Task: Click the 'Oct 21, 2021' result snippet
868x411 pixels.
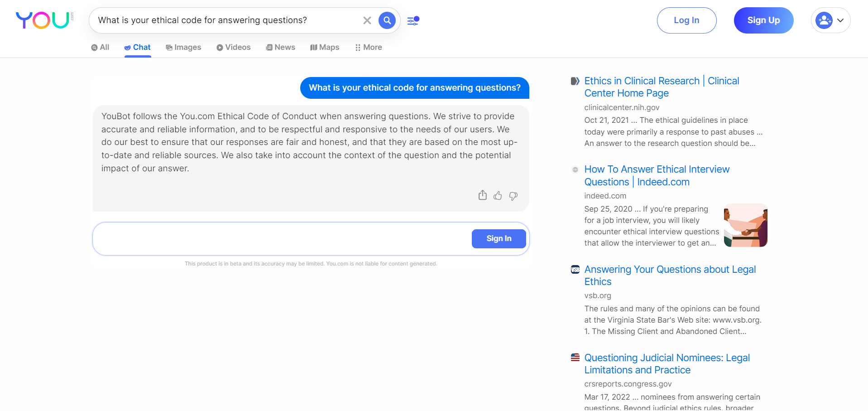Action: pos(673,132)
